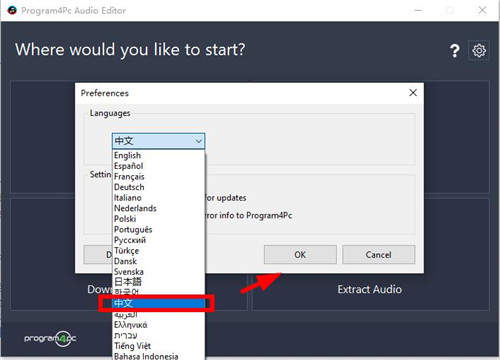Pick 日本語 from the language list
This screenshot has width=500, height=360.
[159, 282]
